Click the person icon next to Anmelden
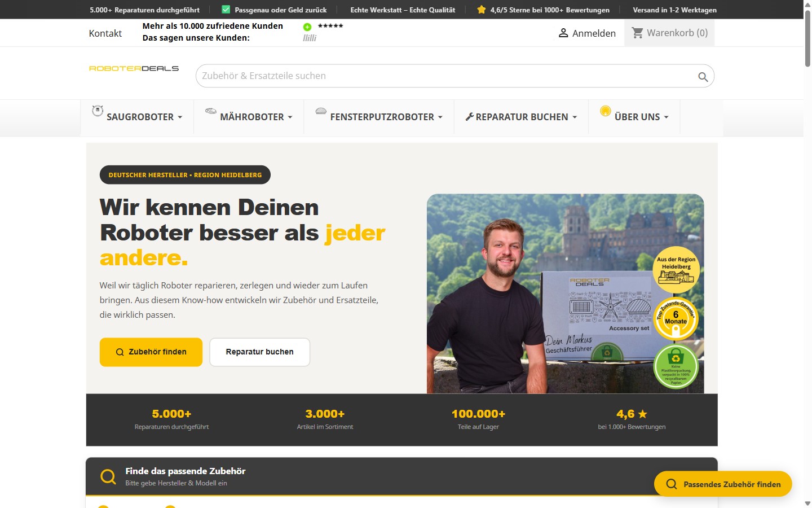The height and width of the screenshot is (508, 812). coord(563,33)
